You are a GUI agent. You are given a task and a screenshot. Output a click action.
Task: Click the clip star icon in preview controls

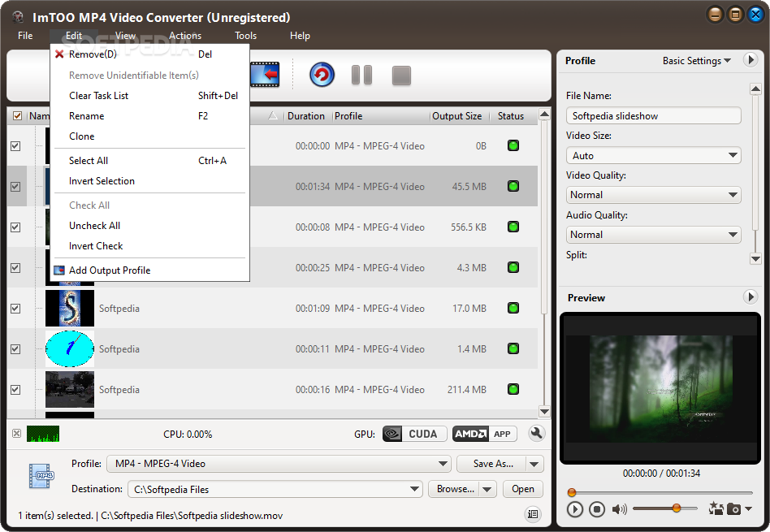point(716,508)
